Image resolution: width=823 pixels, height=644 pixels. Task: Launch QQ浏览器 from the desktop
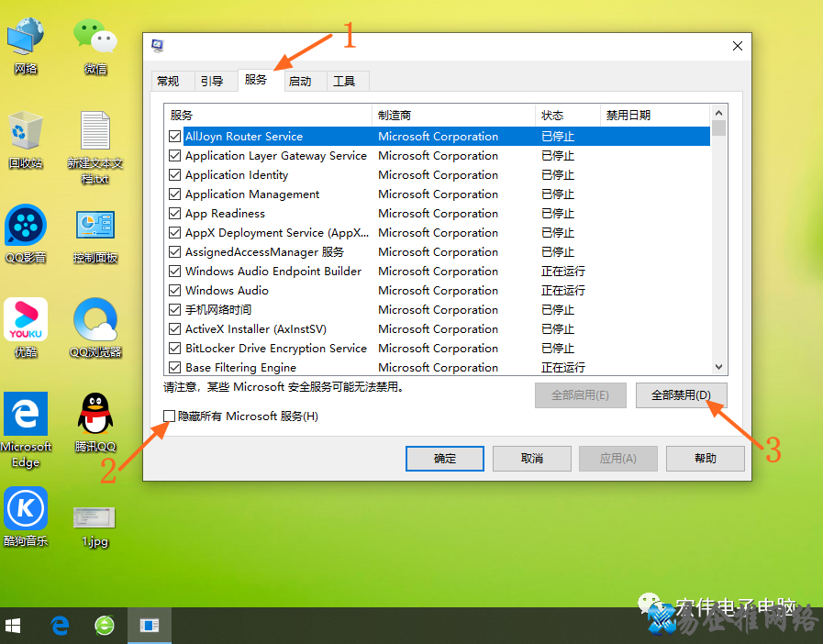(95, 319)
